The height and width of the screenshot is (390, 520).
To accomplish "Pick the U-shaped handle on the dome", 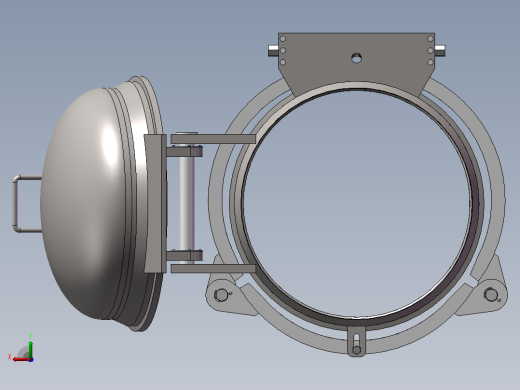I will (x=27, y=204).
